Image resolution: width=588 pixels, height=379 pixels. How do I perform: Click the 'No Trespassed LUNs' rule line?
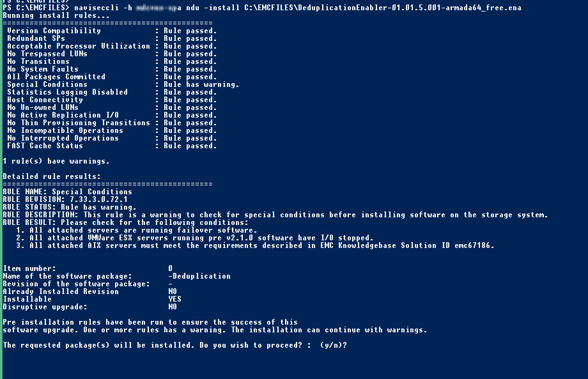(x=112, y=54)
